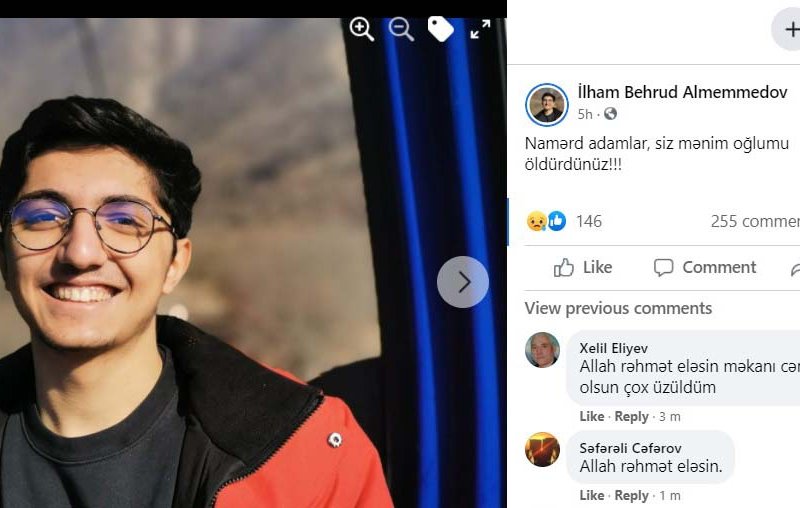Open İlham Behrud Almemmedov profile picture
Screen dimensions: 800x508
coord(546,105)
